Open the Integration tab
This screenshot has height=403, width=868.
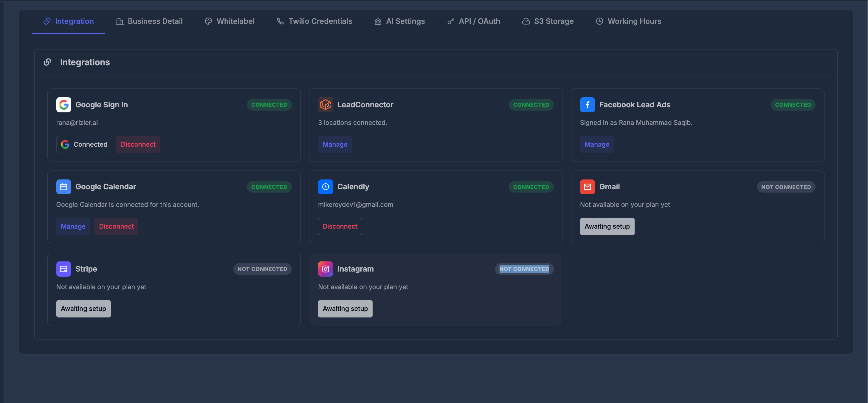pos(68,21)
